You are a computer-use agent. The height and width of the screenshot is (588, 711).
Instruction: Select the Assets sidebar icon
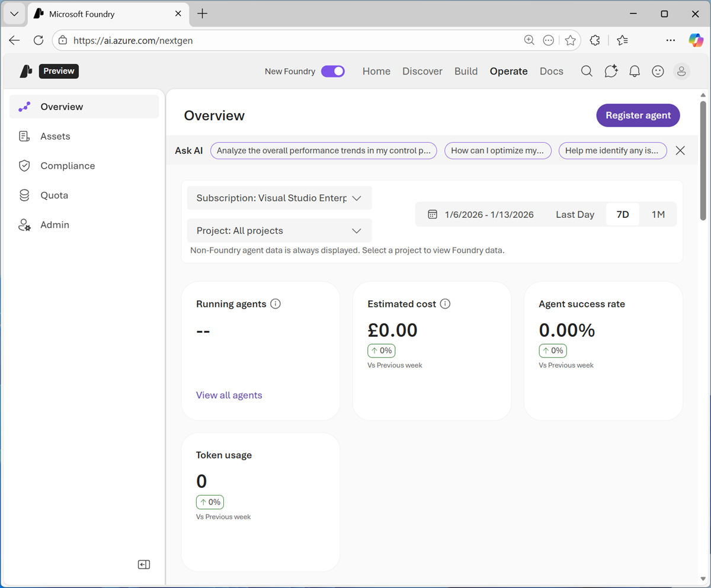pos(24,136)
